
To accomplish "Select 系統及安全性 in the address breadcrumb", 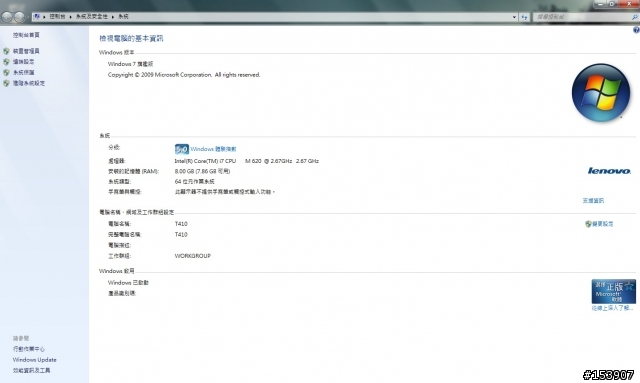I will [91, 17].
